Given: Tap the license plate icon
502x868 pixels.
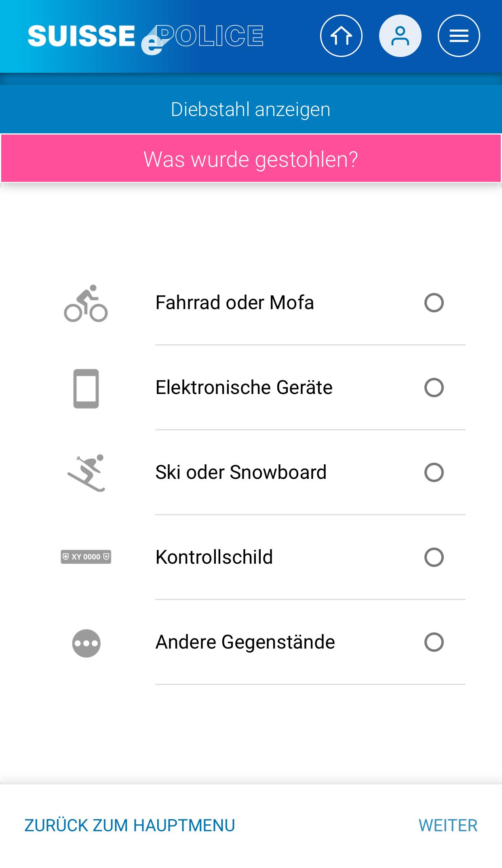Looking at the screenshot, I should pyautogui.click(x=86, y=557).
